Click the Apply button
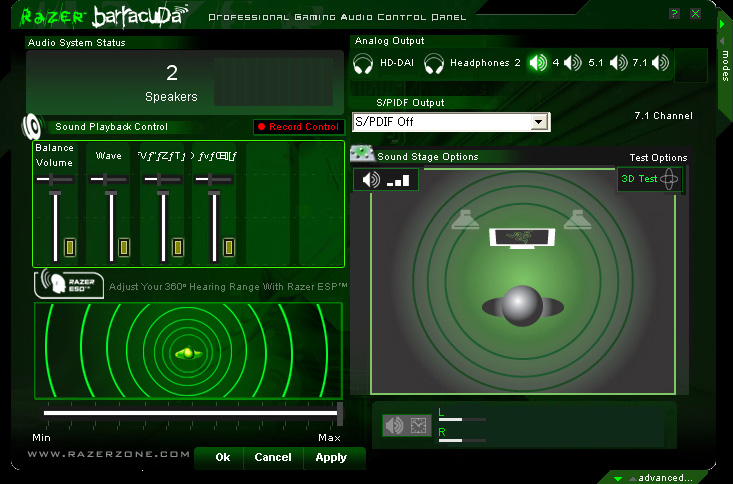Viewport: 733px width, 484px height. (x=331, y=457)
